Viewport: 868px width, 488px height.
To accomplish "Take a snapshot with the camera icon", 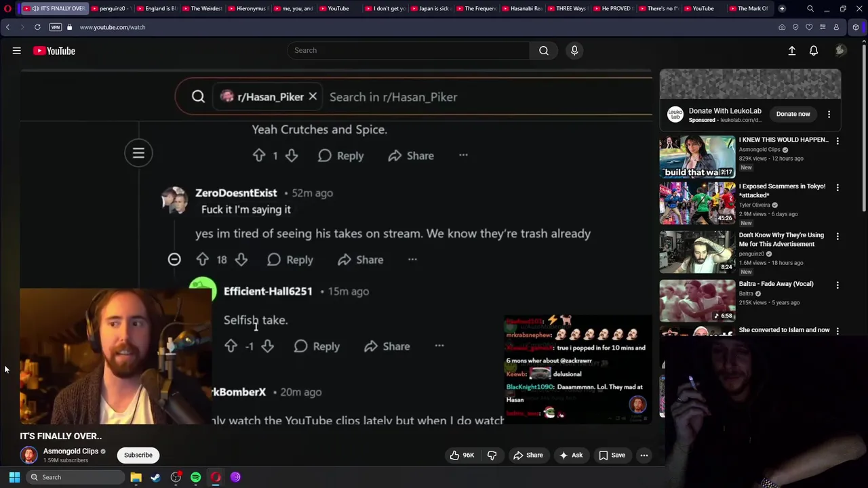I will 782,27.
